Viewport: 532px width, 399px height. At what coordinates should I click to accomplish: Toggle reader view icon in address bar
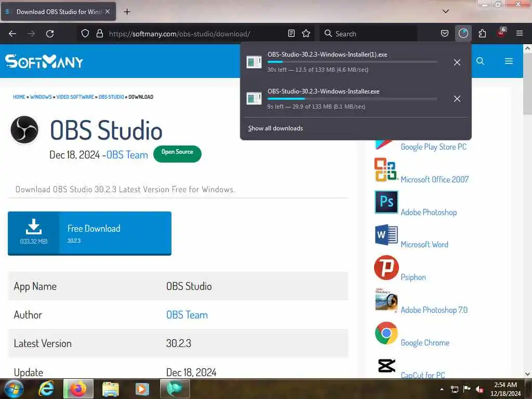291,34
